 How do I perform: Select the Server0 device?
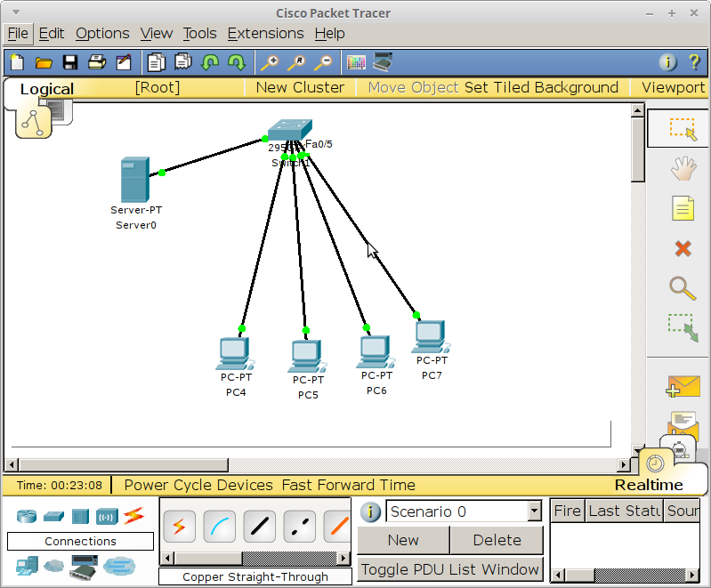coord(134,180)
